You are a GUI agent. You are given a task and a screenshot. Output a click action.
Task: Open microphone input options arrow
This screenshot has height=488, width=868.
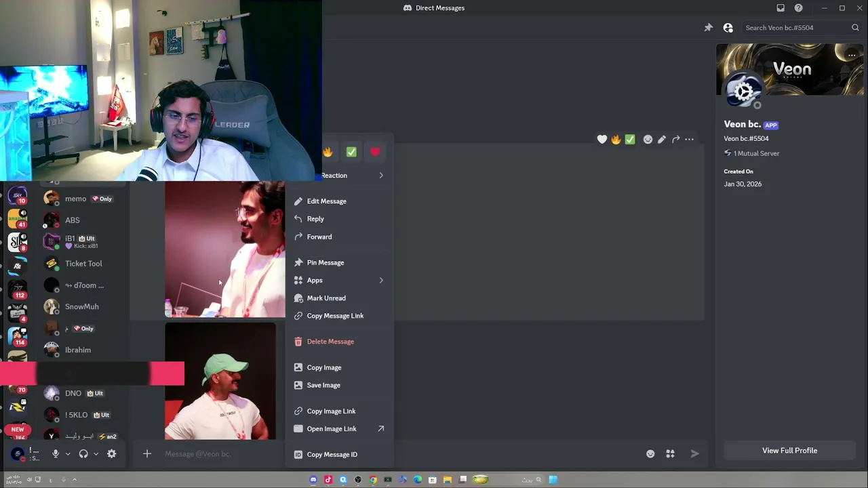point(68,454)
